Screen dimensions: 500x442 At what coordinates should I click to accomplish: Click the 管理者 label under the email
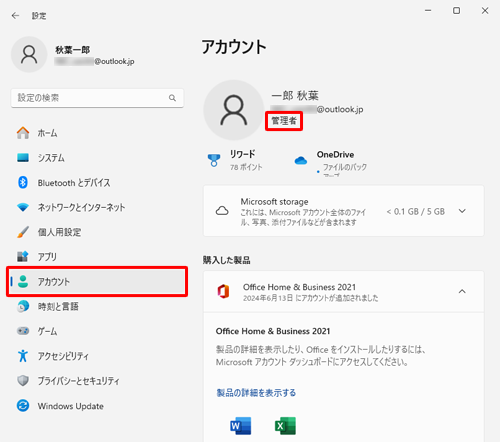284,121
